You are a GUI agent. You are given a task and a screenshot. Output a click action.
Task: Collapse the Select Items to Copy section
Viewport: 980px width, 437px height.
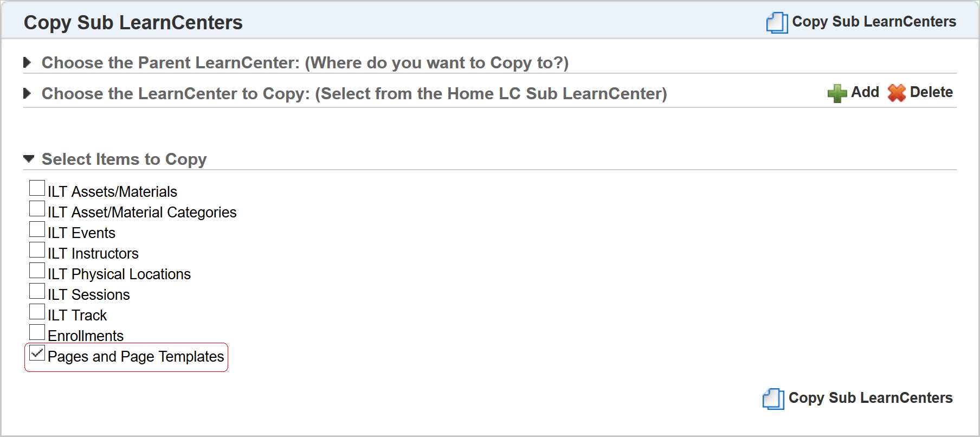point(29,159)
